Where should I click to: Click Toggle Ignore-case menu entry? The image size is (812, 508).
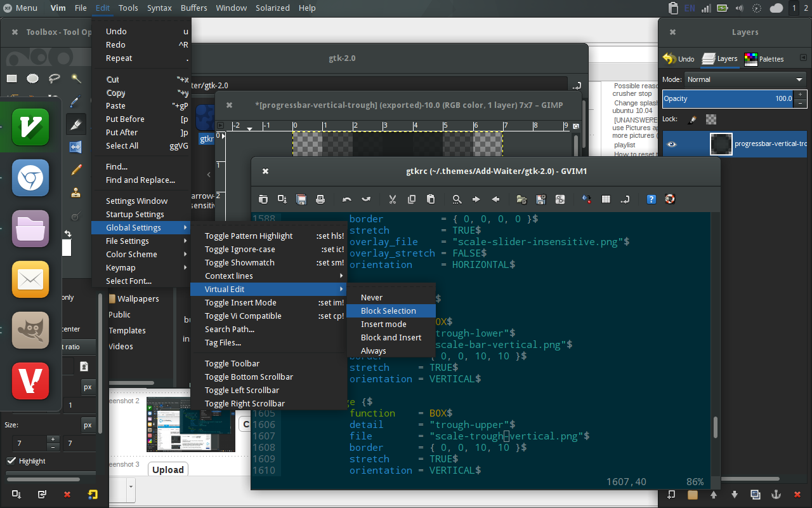coord(269,249)
